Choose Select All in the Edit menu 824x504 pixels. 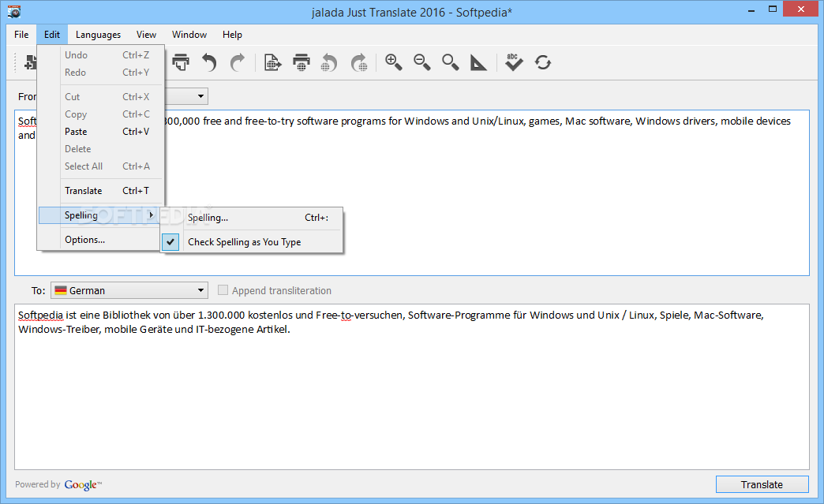click(102, 166)
